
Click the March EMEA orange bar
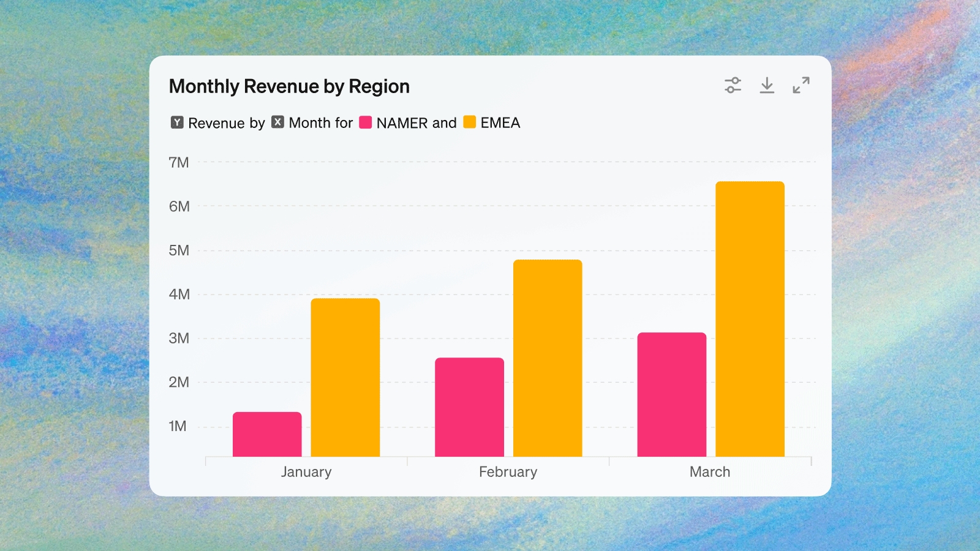pos(750,319)
